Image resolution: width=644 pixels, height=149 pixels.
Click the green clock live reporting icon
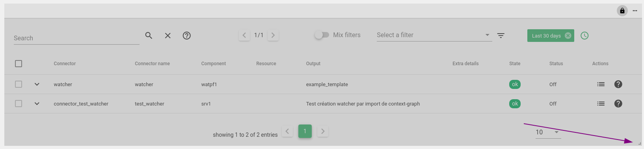coord(584,36)
